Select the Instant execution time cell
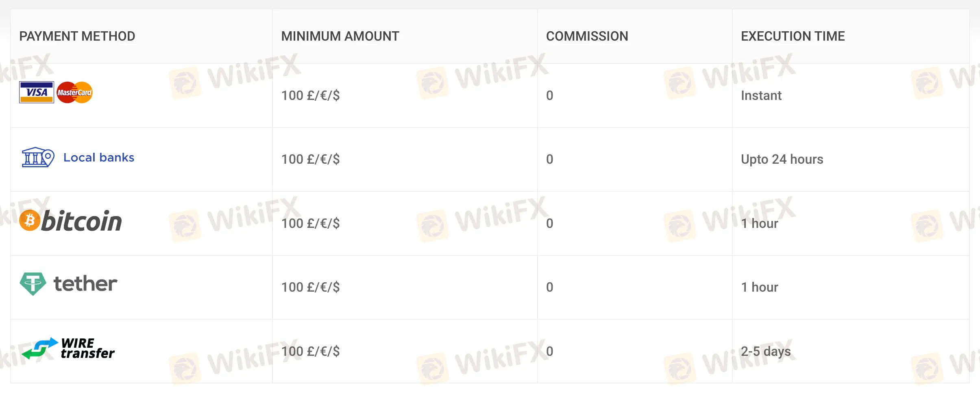The height and width of the screenshot is (394, 980). pos(761,95)
